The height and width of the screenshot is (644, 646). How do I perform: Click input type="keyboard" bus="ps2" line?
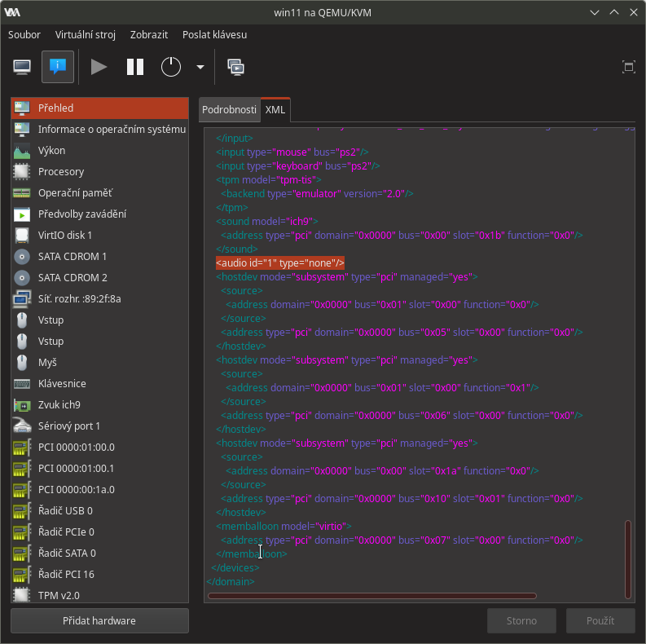298,165
